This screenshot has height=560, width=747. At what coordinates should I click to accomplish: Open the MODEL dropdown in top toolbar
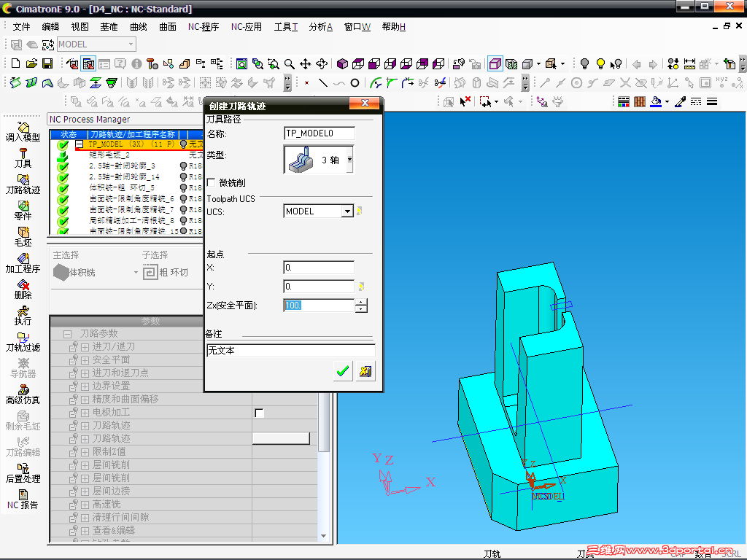point(131,44)
